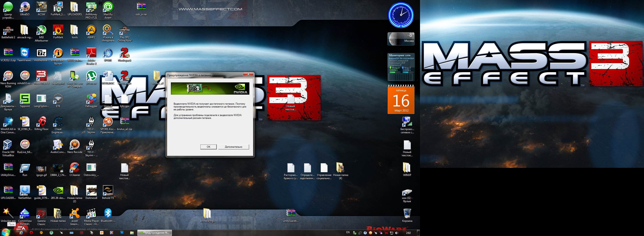
Task: Open µTorrent desktop shortcut
Action: point(91,78)
